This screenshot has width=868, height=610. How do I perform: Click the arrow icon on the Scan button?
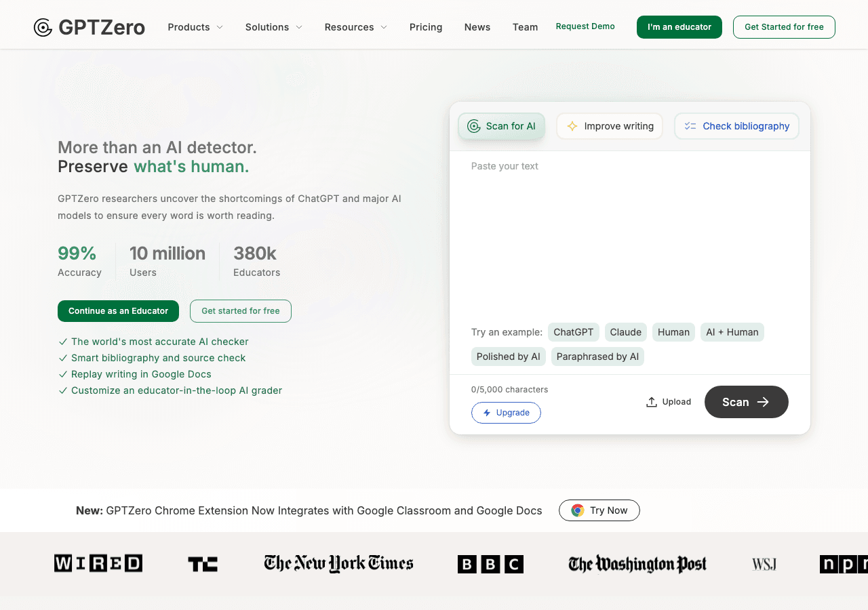pyautogui.click(x=763, y=401)
